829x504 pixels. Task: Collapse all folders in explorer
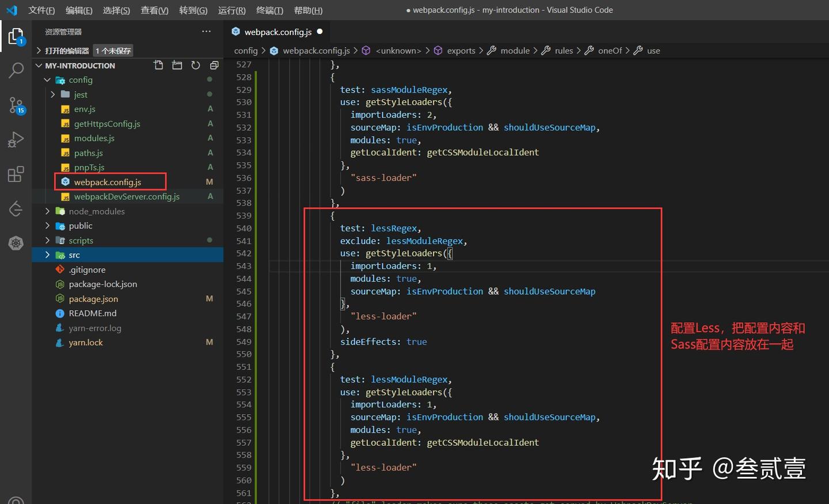[x=214, y=65]
